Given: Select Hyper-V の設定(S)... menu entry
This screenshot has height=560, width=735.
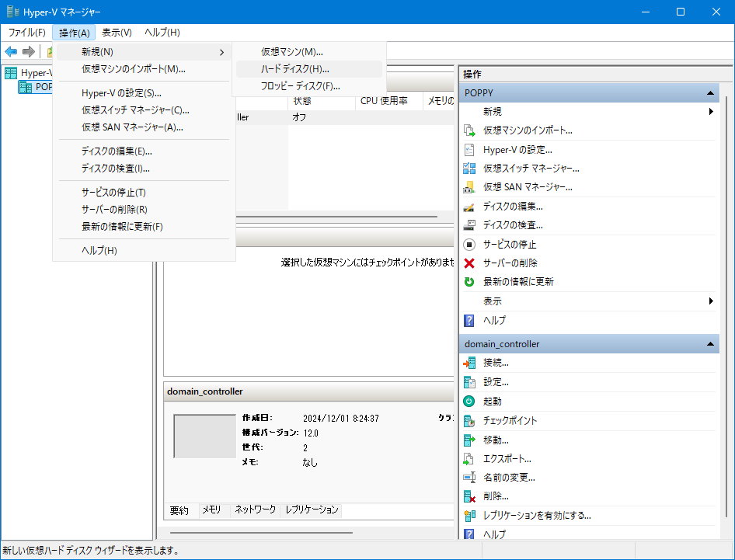Looking at the screenshot, I should pyautogui.click(x=144, y=93).
